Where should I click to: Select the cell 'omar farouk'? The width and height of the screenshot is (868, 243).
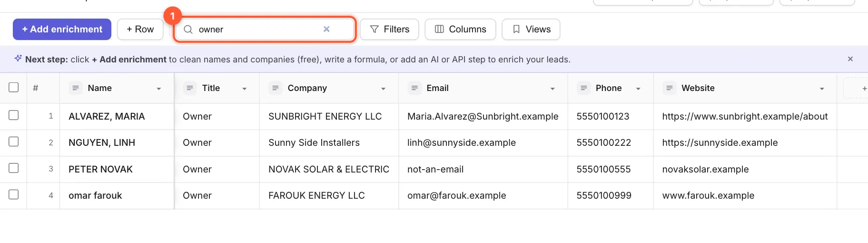(x=117, y=196)
